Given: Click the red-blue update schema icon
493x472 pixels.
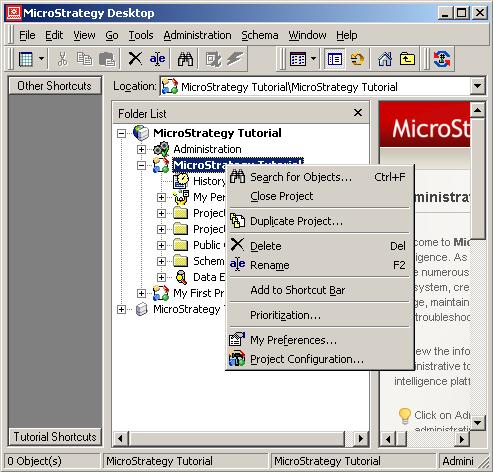Looking at the screenshot, I should coord(442,59).
